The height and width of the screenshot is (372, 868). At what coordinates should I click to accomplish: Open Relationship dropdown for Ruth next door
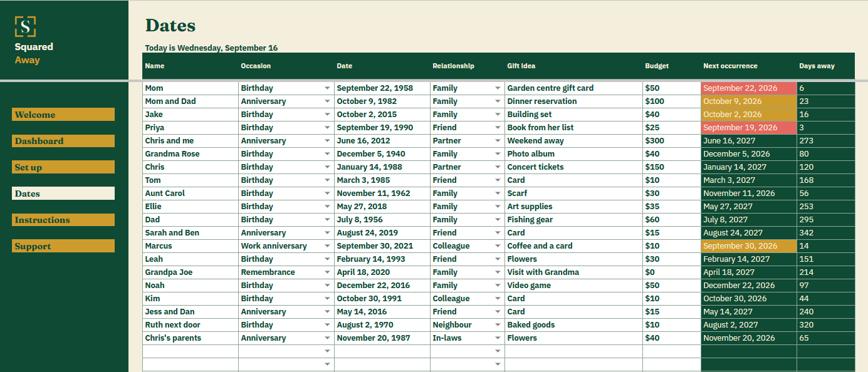pos(498,325)
